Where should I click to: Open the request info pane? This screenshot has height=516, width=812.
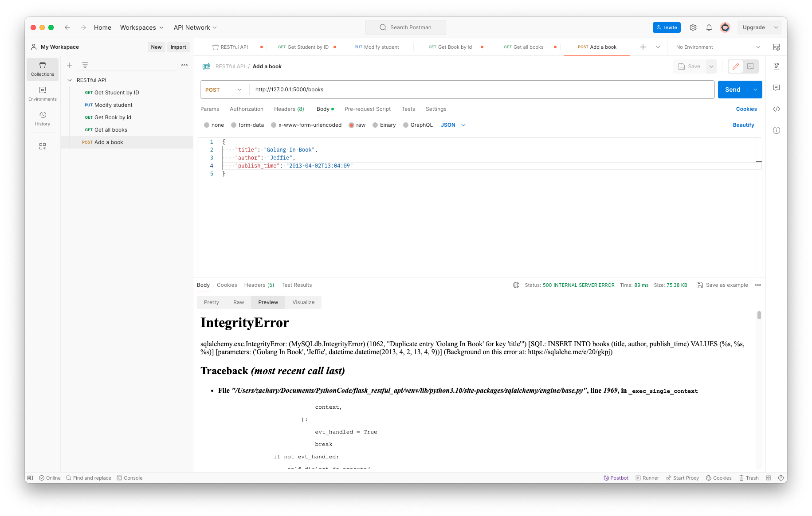pyautogui.click(x=777, y=130)
